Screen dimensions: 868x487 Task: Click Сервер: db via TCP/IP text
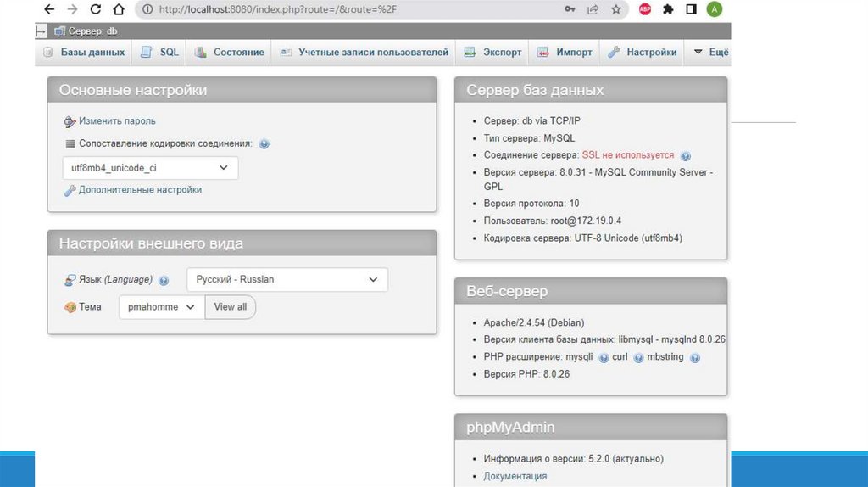532,120
